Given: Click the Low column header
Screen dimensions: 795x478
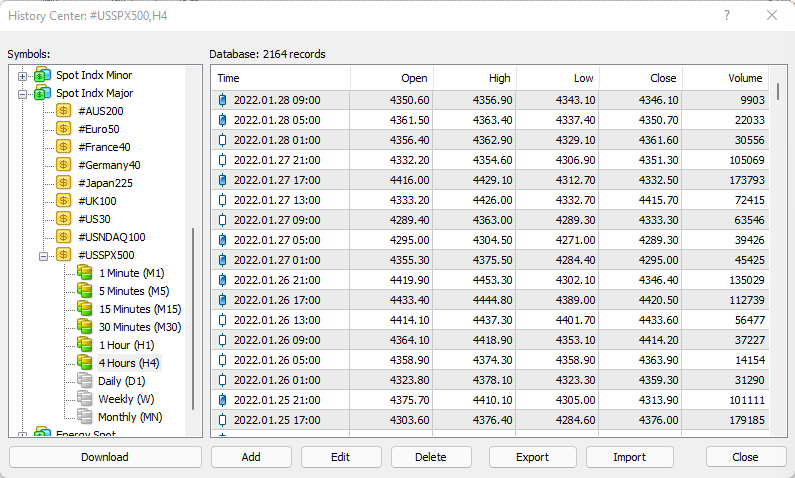Looking at the screenshot, I should pyautogui.click(x=558, y=78).
